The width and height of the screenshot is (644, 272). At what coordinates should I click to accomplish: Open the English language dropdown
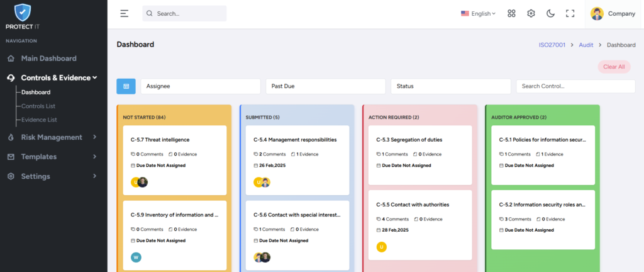coord(478,14)
